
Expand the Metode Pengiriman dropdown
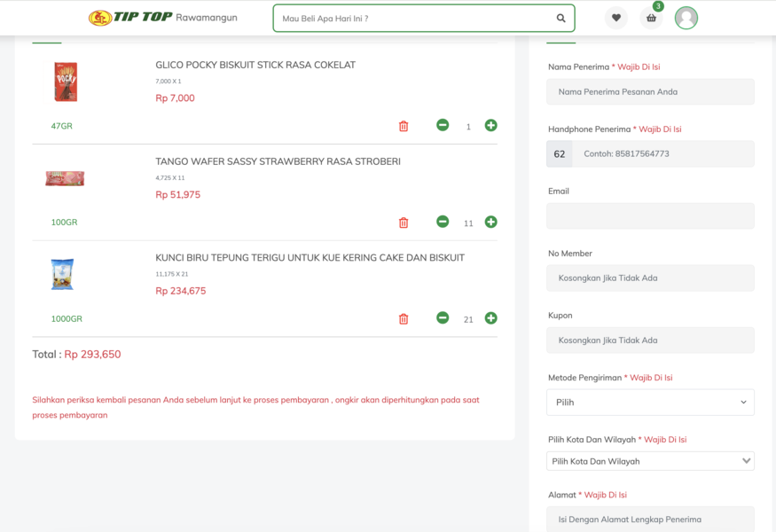(x=650, y=402)
